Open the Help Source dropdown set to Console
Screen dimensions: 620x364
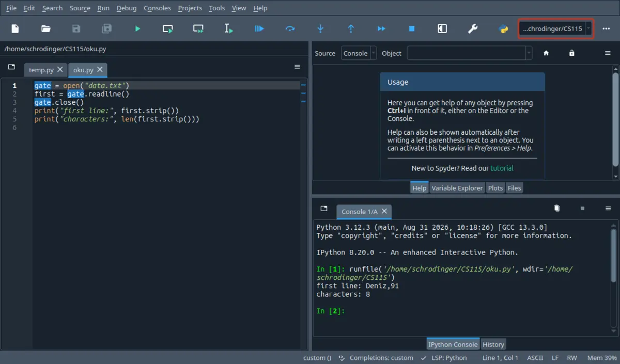pyautogui.click(x=359, y=53)
